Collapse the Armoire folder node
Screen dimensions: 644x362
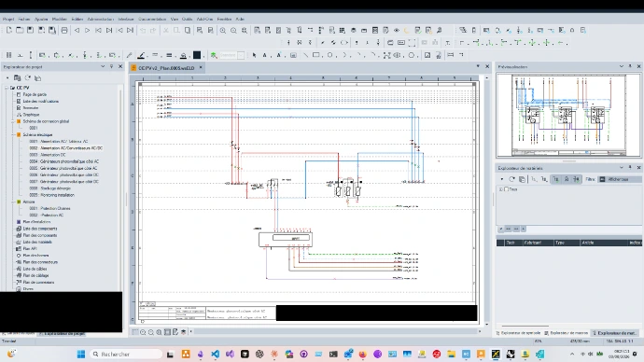13,202
